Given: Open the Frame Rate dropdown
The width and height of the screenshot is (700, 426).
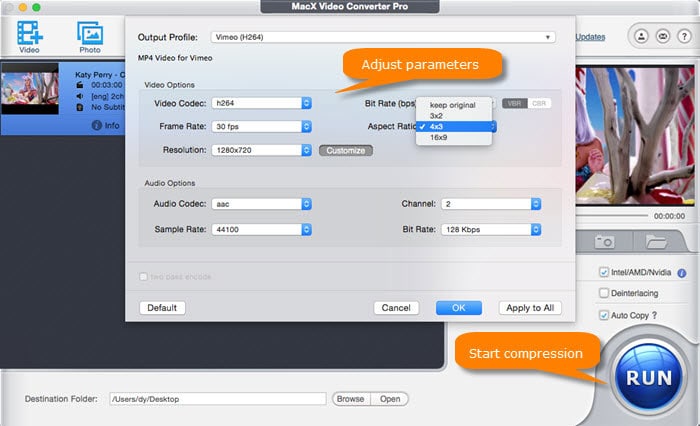Looking at the screenshot, I should click(262, 127).
